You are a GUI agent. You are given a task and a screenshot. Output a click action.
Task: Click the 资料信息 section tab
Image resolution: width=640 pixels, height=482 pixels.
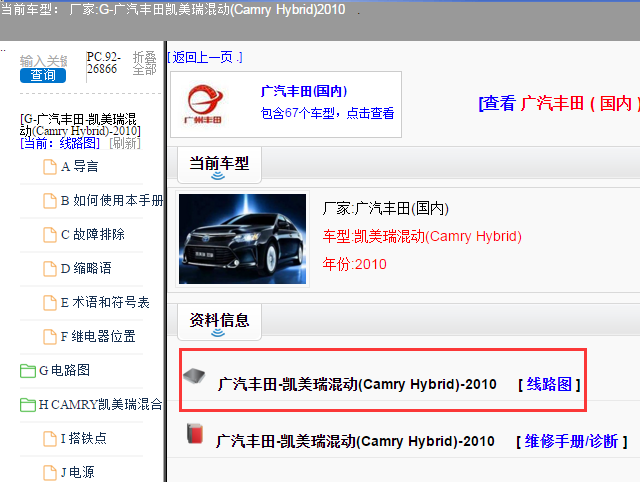tap(219, 322)
